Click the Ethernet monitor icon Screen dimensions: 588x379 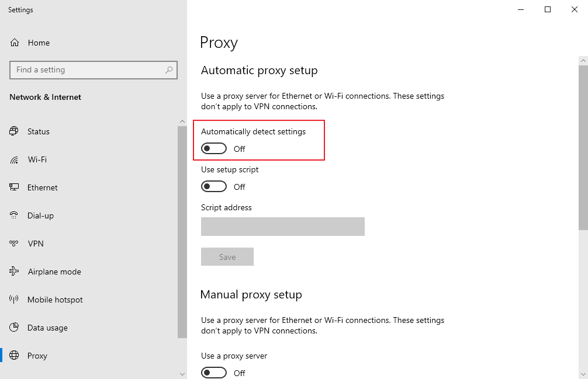(14, 187)
